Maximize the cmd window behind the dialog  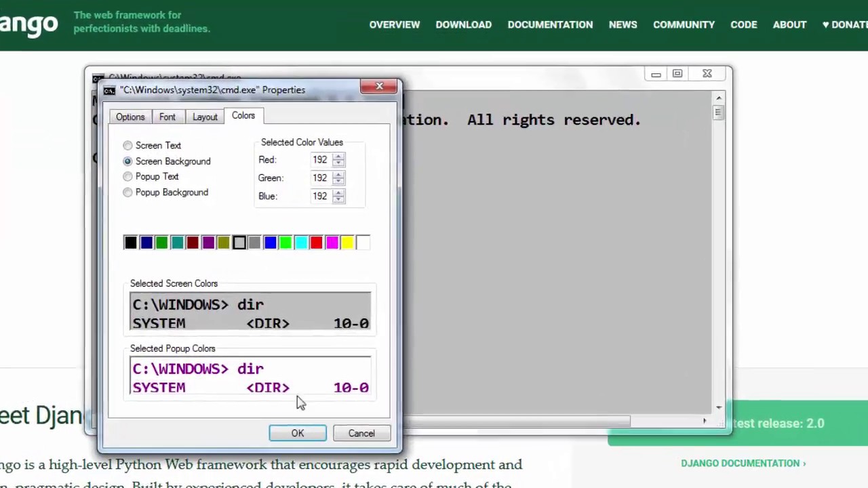coord(677,73)
